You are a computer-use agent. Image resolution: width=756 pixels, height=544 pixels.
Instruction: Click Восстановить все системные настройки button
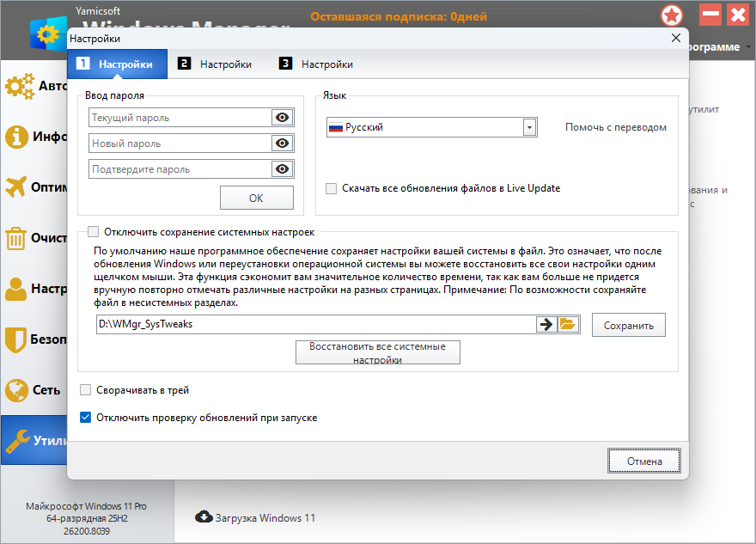point(377,352)
